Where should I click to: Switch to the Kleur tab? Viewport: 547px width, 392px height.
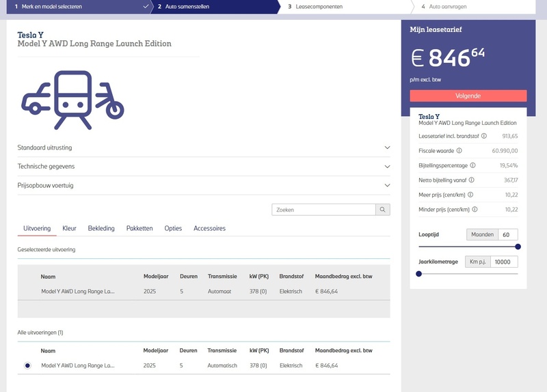tap(69, 228)
